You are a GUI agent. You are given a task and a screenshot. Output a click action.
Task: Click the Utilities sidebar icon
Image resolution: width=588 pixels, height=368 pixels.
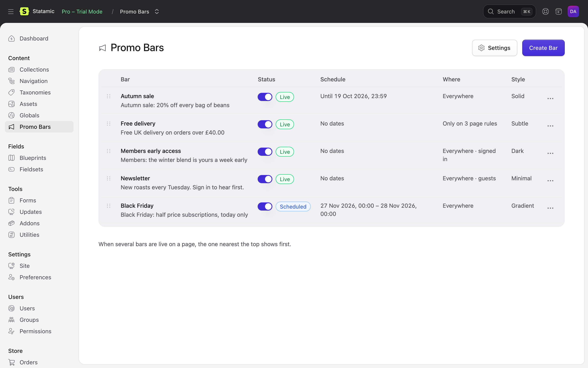pos(11,235)
